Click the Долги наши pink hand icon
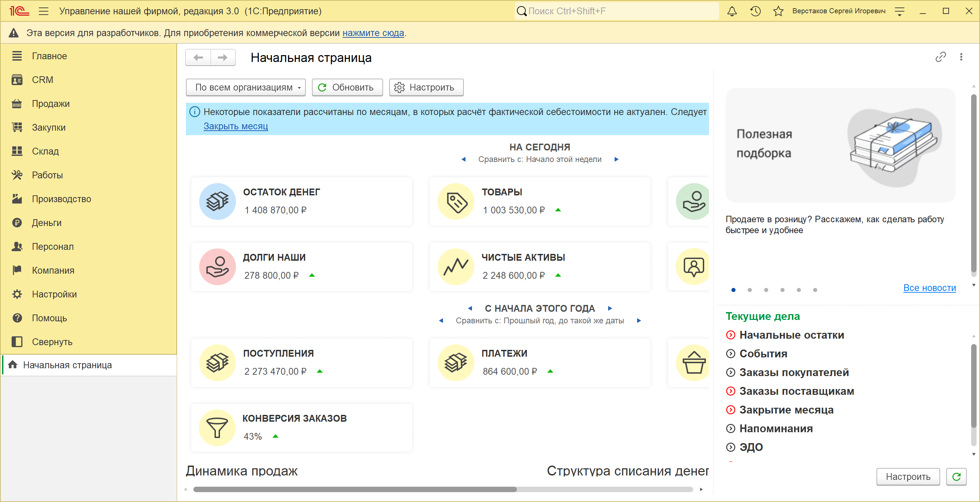Viewport: 980px width, 502px height. (218, 266)
